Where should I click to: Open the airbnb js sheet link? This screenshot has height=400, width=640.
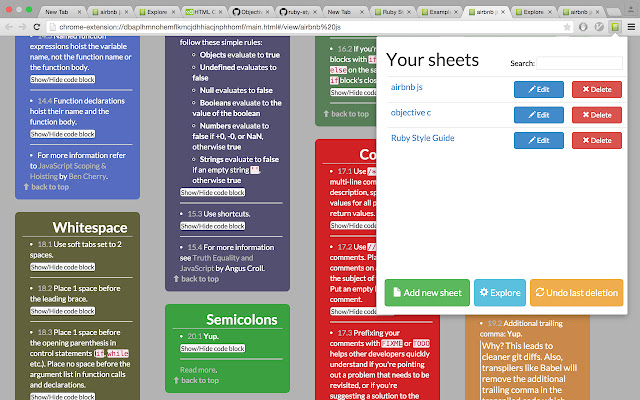407,87
